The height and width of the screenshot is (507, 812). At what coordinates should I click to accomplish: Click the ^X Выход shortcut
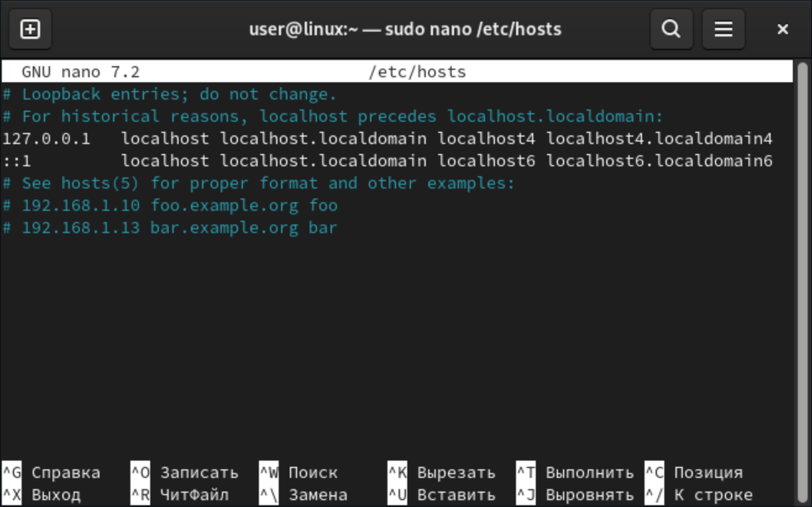click(41, 495)
